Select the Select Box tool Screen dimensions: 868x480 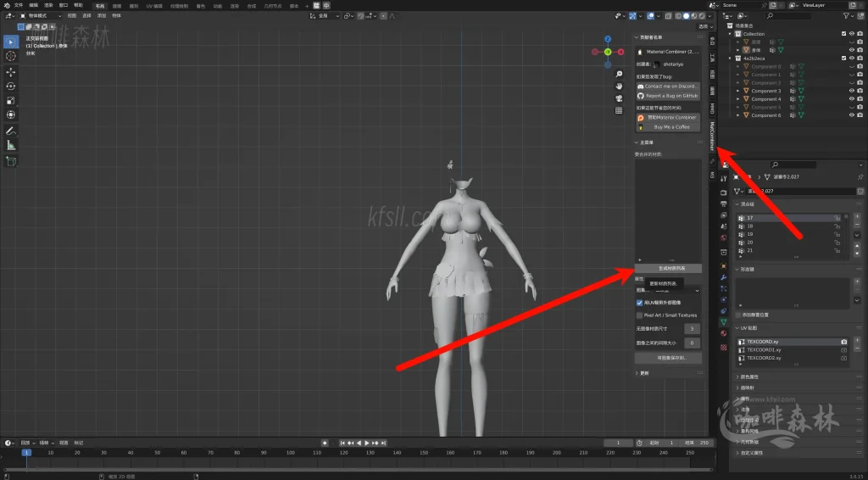coord(10,42)
